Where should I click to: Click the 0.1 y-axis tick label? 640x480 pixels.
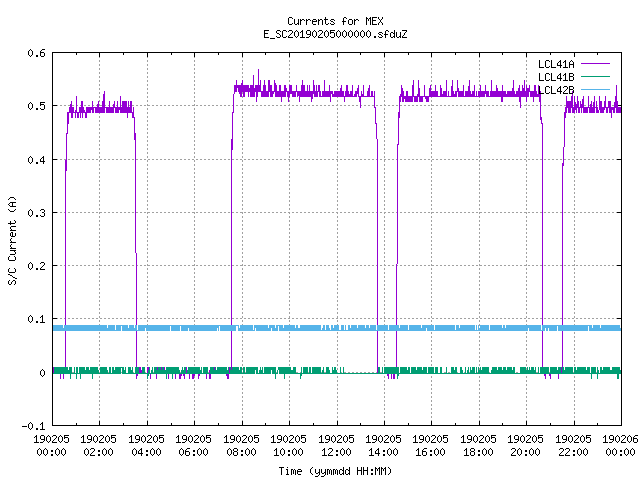click(36, 319)
